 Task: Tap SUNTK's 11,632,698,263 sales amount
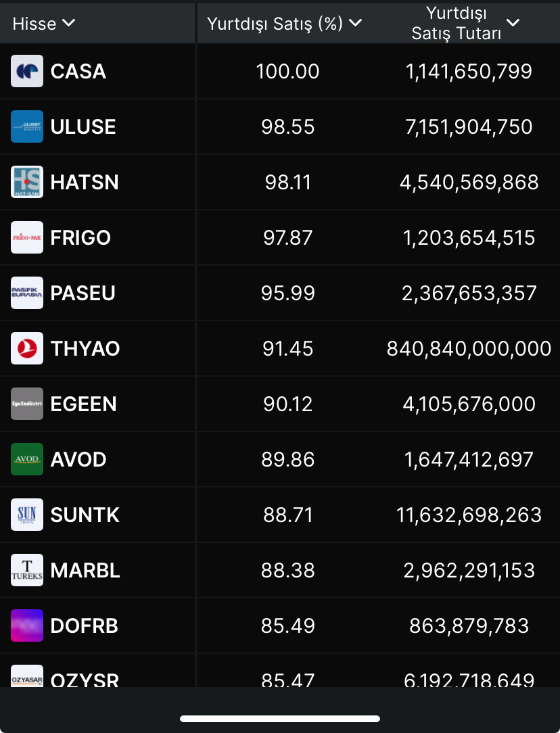(x=469, y=515)
